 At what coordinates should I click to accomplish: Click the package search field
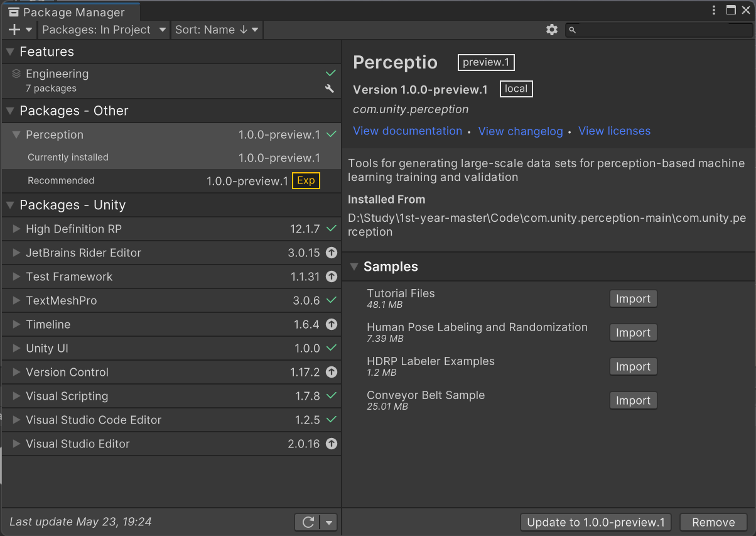pyautogui.click(x=659, y=30)
